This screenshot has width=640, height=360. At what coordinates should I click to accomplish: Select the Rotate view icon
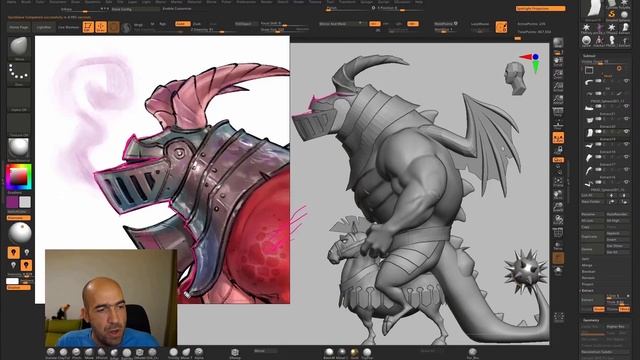pyautogui.click(x=558, y=220)
